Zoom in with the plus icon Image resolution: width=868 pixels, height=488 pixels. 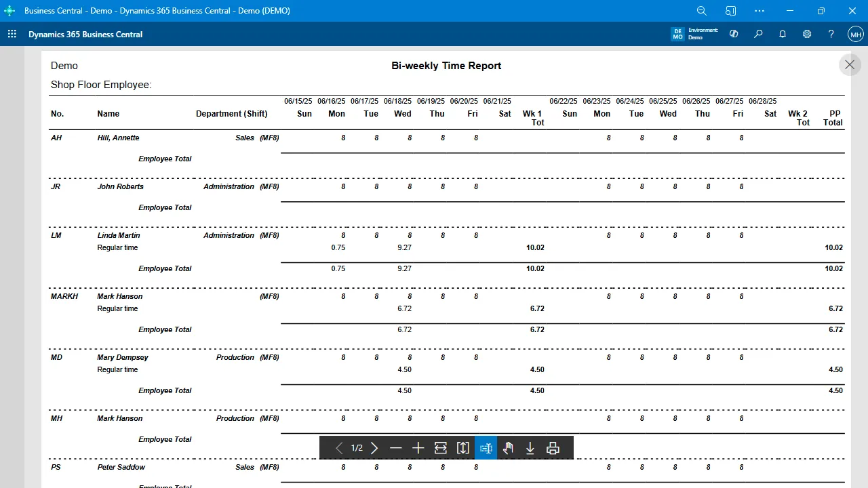[418, 448]
